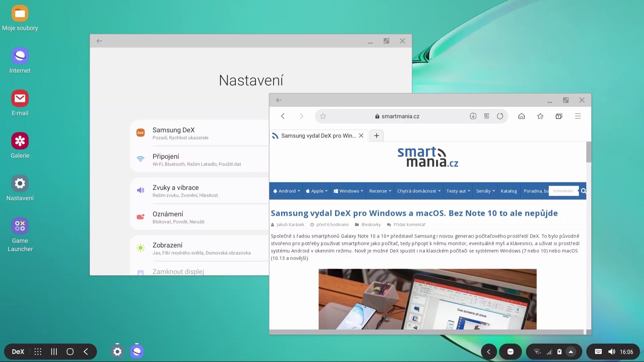Go to the browser home page

[522, 116]
